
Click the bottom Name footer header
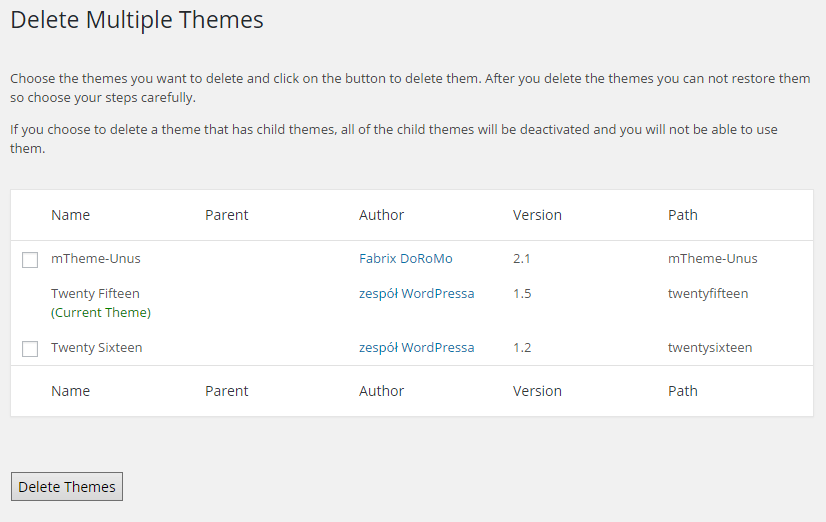tap(71, 391)
